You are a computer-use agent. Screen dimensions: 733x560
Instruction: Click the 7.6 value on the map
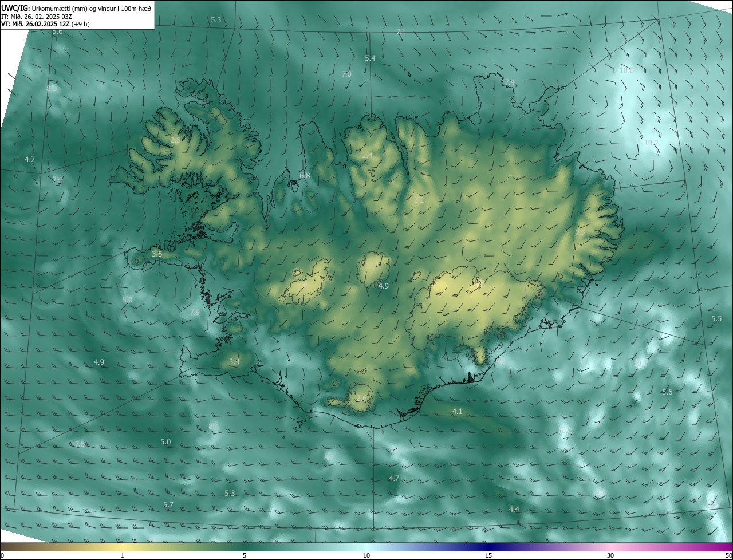coord(80,444)
